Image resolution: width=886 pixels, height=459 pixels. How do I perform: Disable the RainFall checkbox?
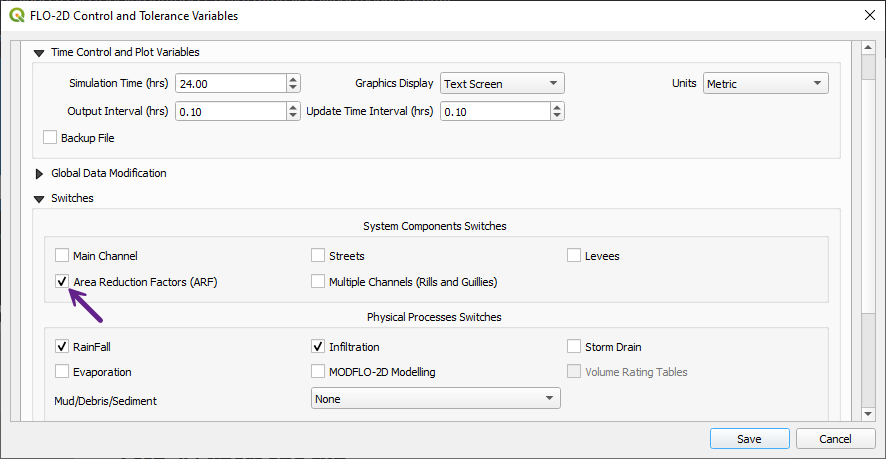click(63, 347)
